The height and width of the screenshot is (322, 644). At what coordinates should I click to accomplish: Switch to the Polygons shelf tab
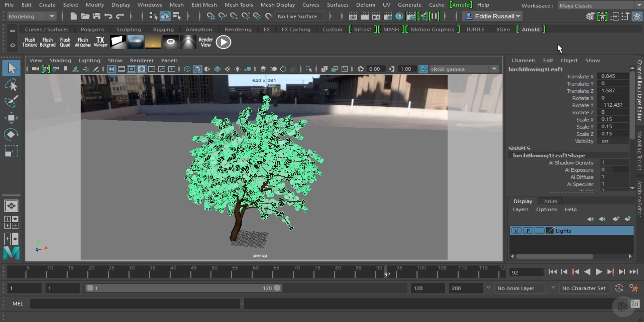(92, 30)
